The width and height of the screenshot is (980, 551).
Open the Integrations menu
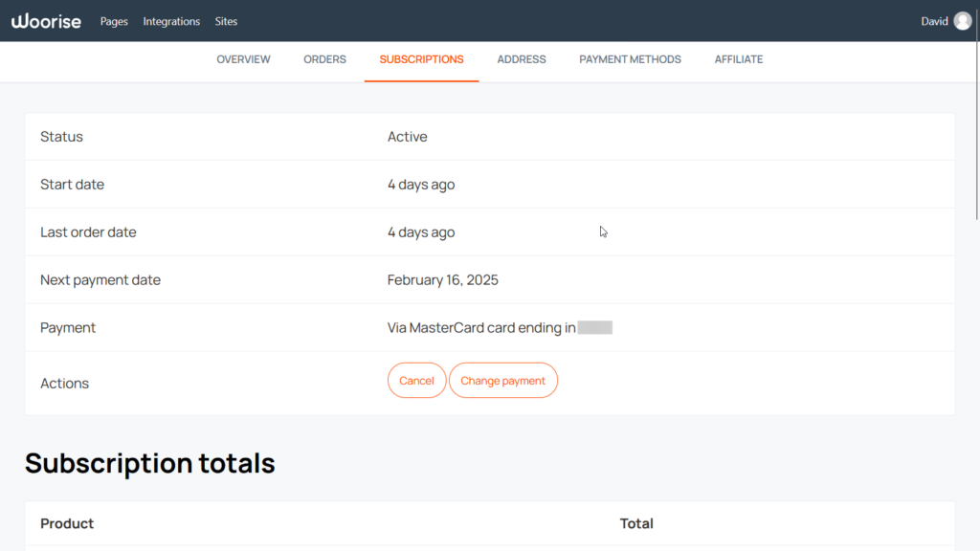pyautogui.click(x=170, y=21)
